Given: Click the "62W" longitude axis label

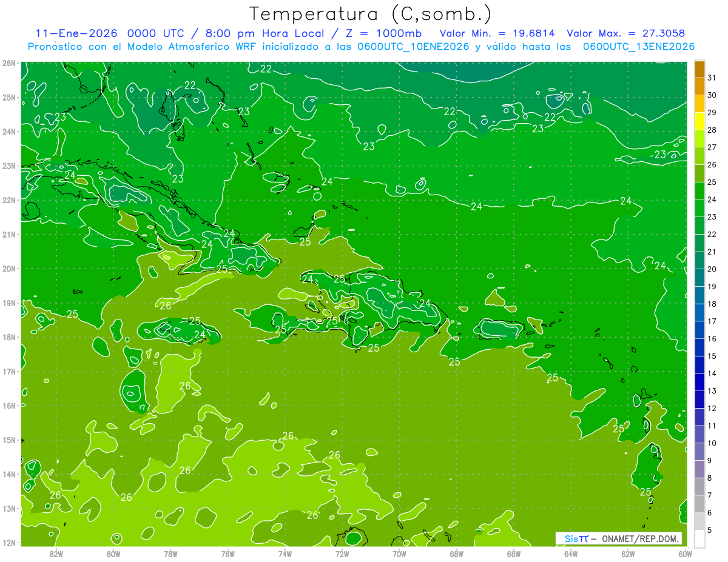Looking at the screenshot, I should click(627, 553).
